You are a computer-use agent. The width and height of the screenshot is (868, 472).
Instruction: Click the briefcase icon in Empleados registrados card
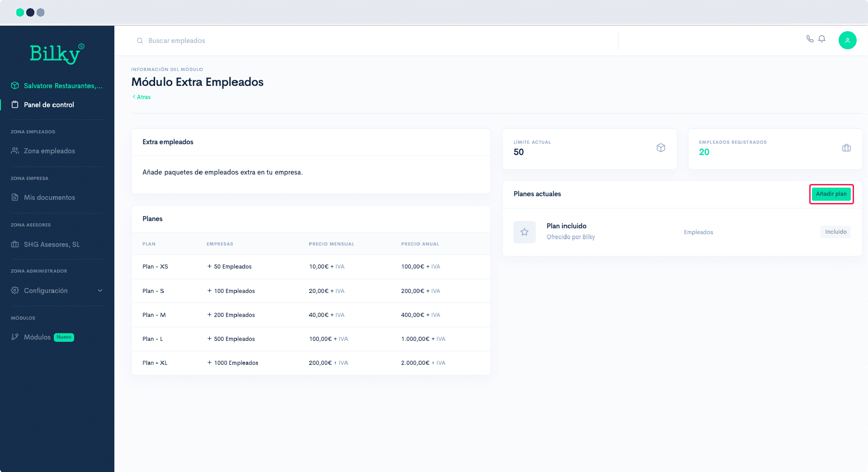click(x=846, y=148)
